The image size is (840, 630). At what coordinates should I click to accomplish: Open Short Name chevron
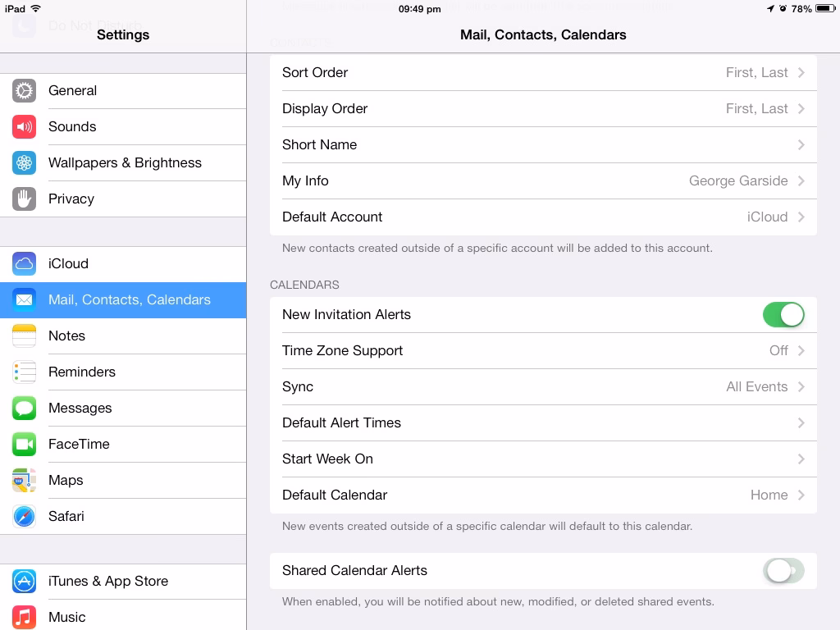tap(801, 144)
